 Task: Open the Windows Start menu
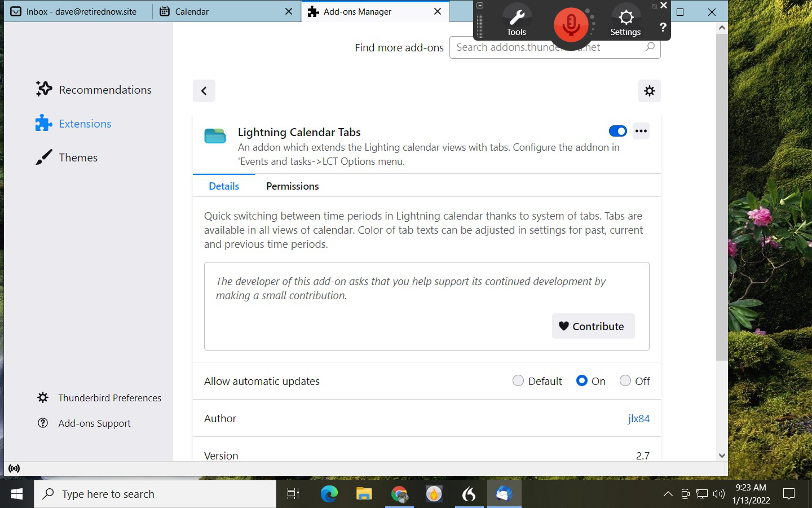pos(17,494)
